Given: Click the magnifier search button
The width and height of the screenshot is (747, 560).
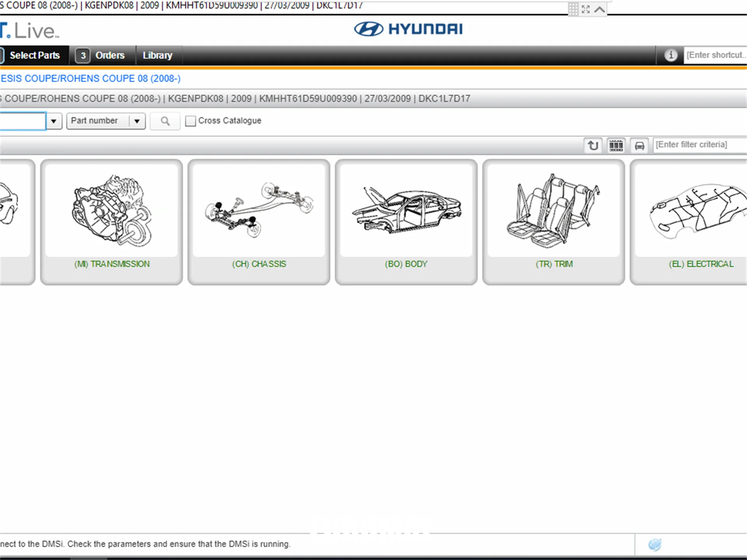Looking at the screenshot, I should (x=165, y=121).
